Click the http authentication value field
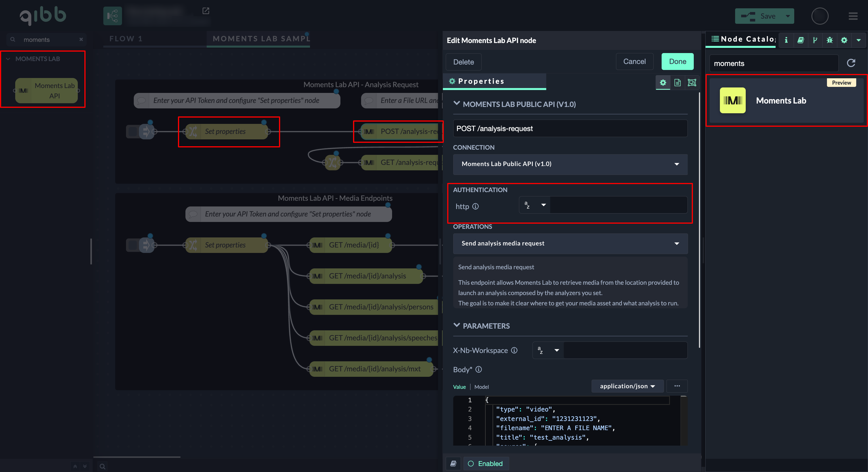This screenshot has width=868, height=472. point(618,205)
